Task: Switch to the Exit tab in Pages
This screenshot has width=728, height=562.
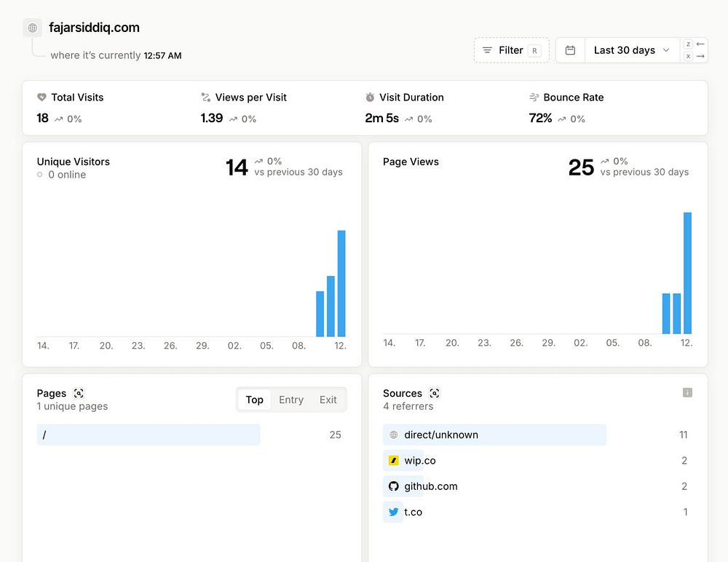Action: [328, 400]
